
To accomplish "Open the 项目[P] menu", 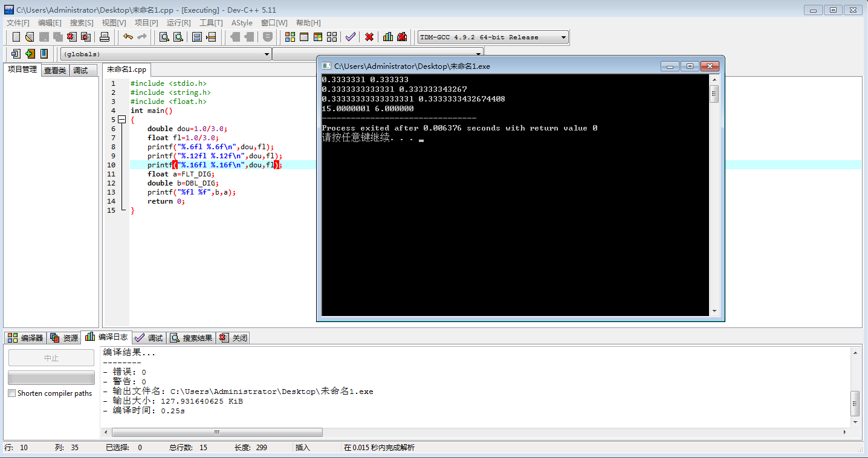I will [x=146, y=22].
